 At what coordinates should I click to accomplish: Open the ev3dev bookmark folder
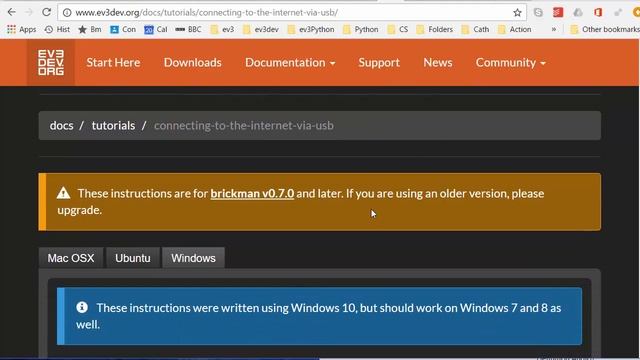click(261, 29)
